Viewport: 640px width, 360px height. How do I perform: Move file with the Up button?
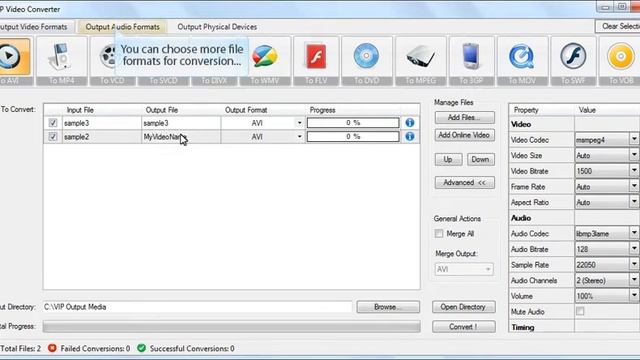click(x=448, y=160)
